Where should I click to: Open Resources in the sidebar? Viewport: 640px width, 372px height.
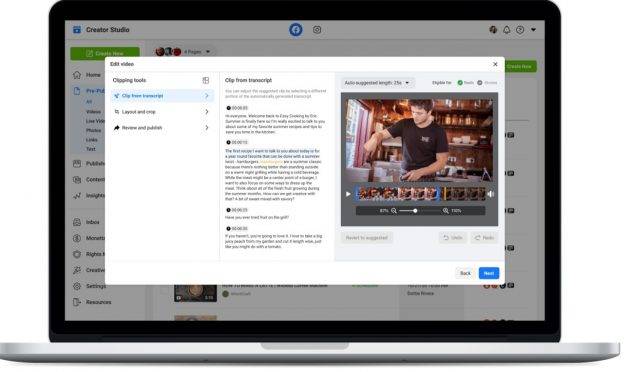(98, 302)
